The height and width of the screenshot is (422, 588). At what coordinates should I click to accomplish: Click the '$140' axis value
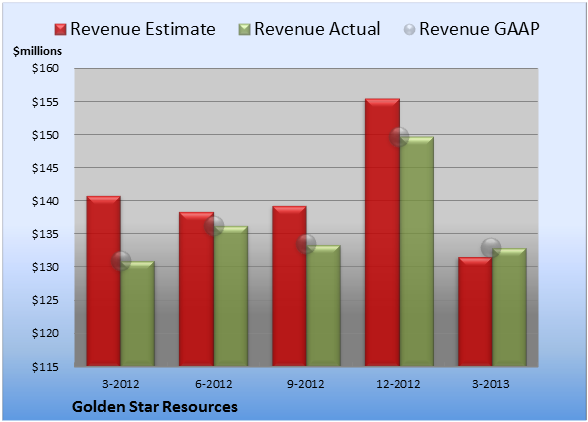(45, 201)
